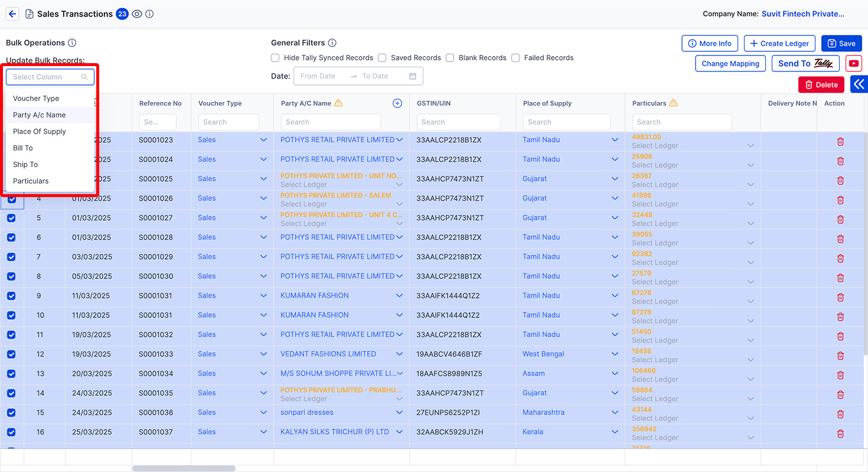Delete row with reference S0001033

tap(840, 356)
